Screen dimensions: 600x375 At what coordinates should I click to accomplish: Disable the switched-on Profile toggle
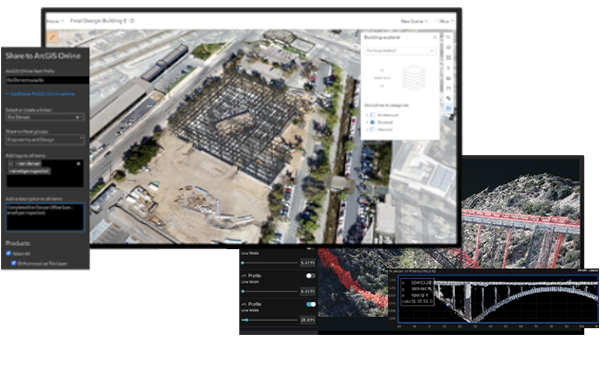[311, 304]
